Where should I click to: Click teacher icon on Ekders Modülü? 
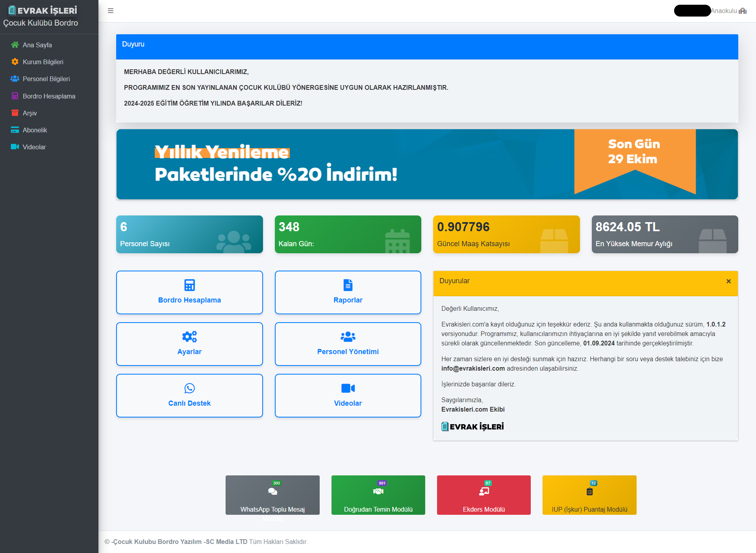(x=484, y=492)
